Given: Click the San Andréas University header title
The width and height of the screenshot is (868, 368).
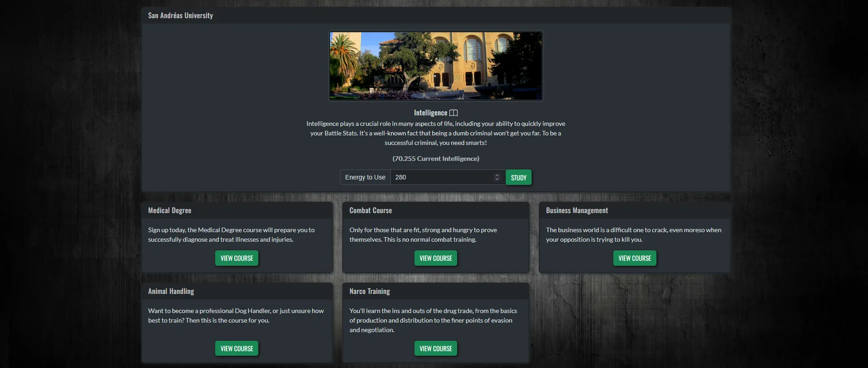Looking at the screenshot, I should click(x=180, y=15).
